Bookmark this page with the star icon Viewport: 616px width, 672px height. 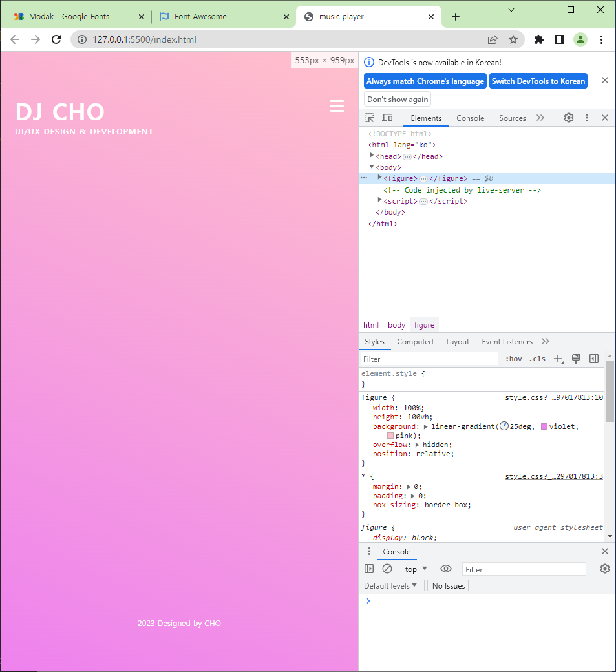[513, 39]
